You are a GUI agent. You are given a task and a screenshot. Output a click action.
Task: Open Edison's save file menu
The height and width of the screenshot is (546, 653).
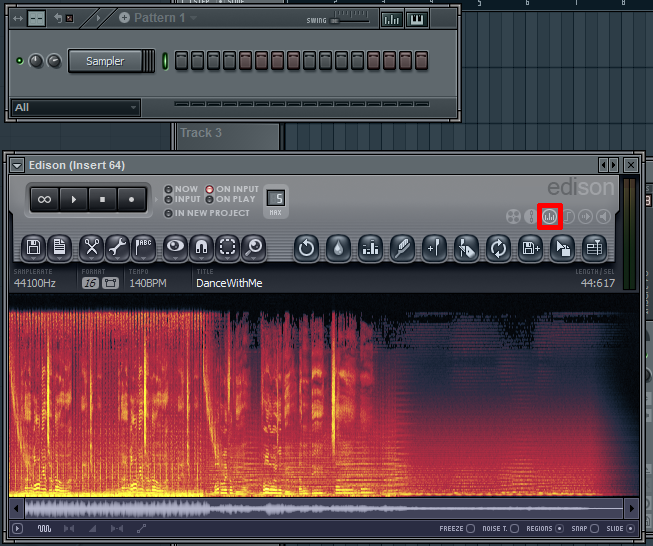(33, 248)
